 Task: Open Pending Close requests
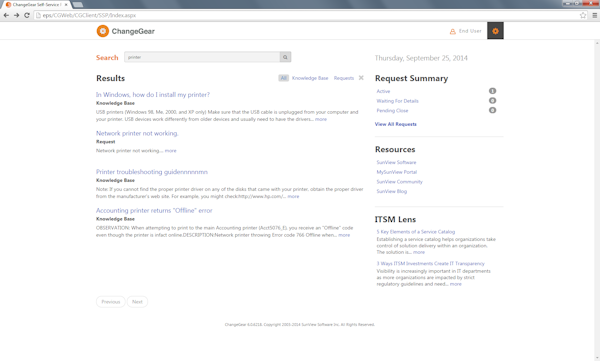392,111
